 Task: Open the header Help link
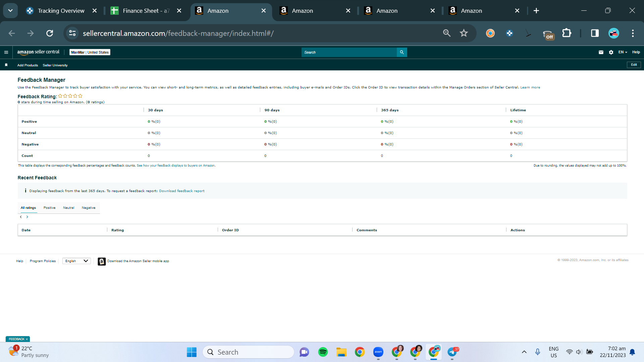click(x=636, y=52)
